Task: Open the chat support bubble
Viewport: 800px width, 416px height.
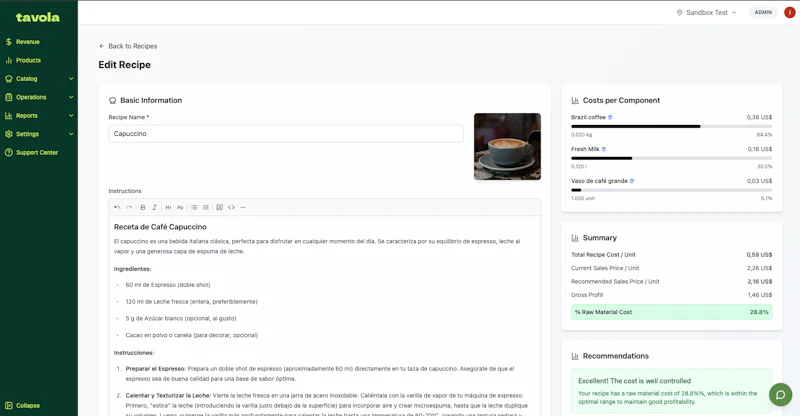Action: [780, 395]
